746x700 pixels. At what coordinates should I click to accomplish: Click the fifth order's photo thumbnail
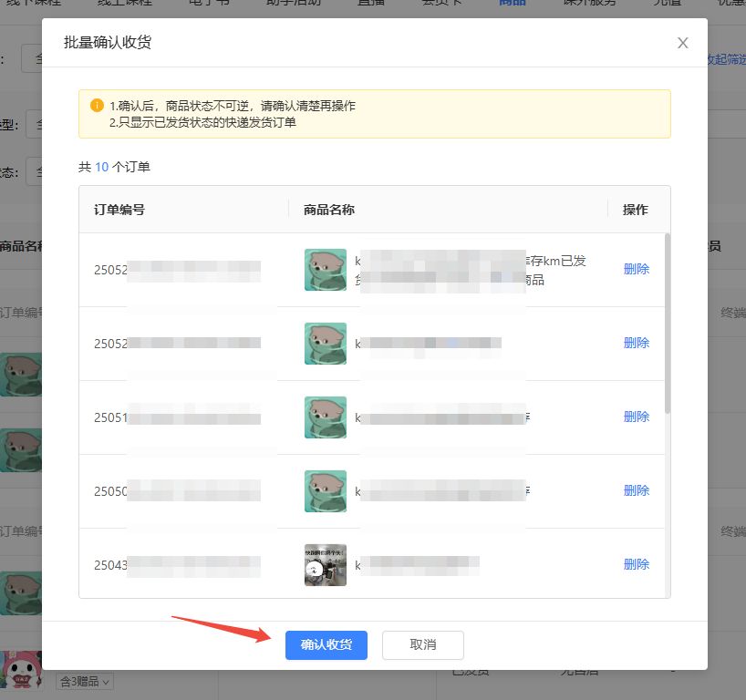[x=325, y=565]
